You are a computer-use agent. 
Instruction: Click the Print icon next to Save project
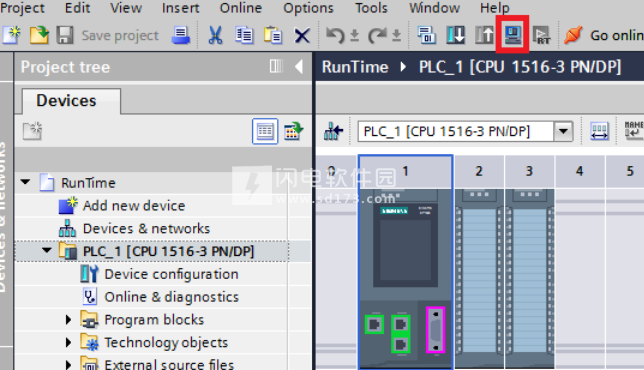180,35
